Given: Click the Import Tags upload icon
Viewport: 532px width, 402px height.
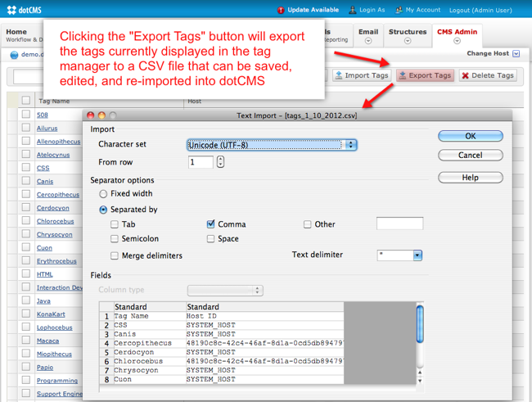Looking at the screenshot, I should (339, 75).
